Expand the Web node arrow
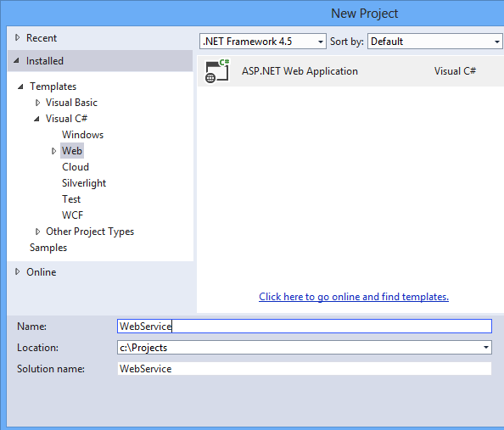Viewport: 504px width, 430px height. point(53,151)
